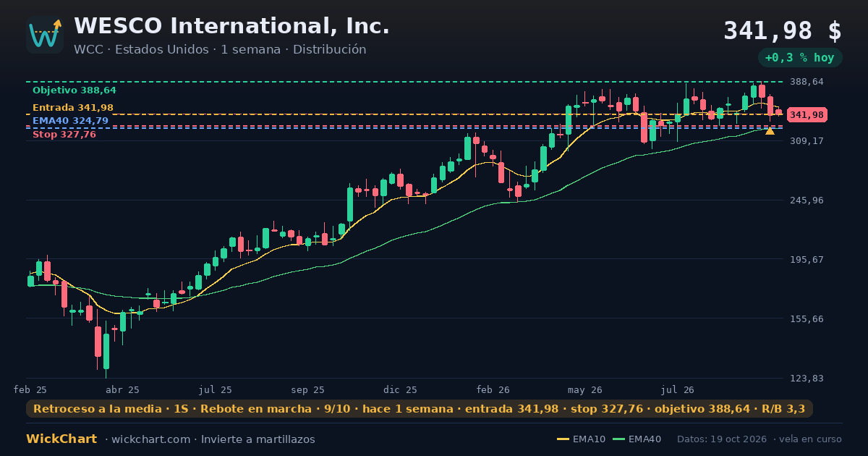Click the abr 25 date label
The height and width of the screenshot is (456, 868).
[x=122, y=389]
